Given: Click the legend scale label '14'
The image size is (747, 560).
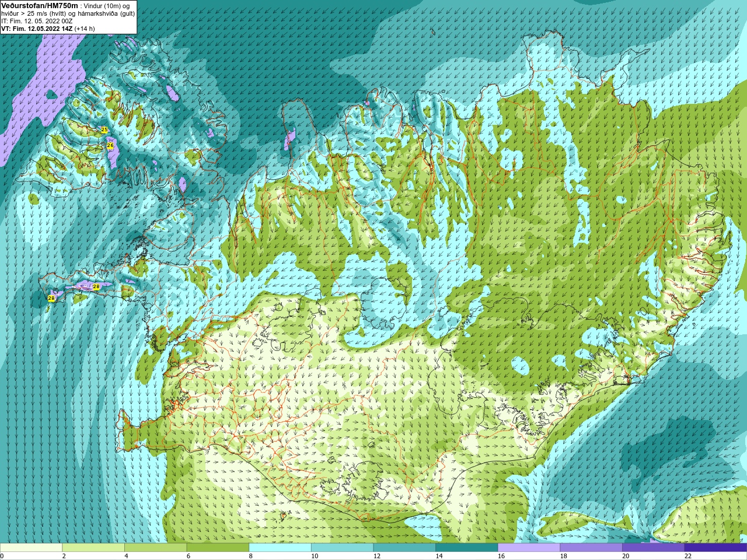Looking at the screenshot, I should point(439,556).
